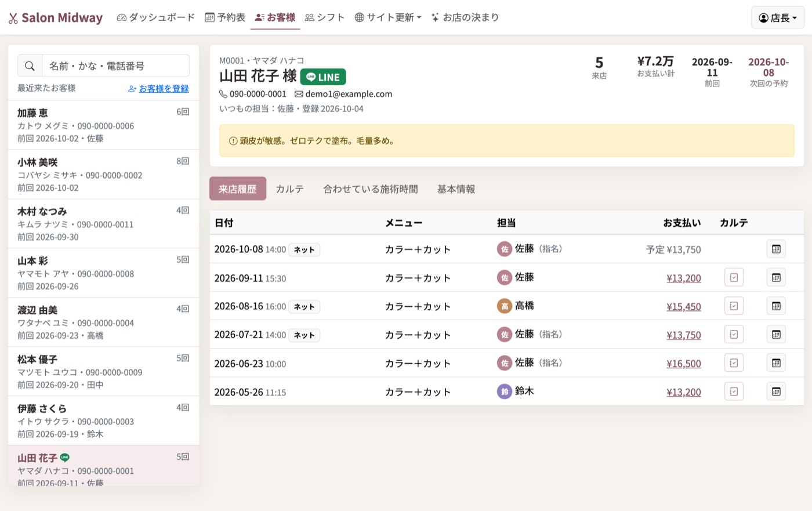
Task: Focus the 名前・かな・電話番号 search field
Action: pos(115,66)
